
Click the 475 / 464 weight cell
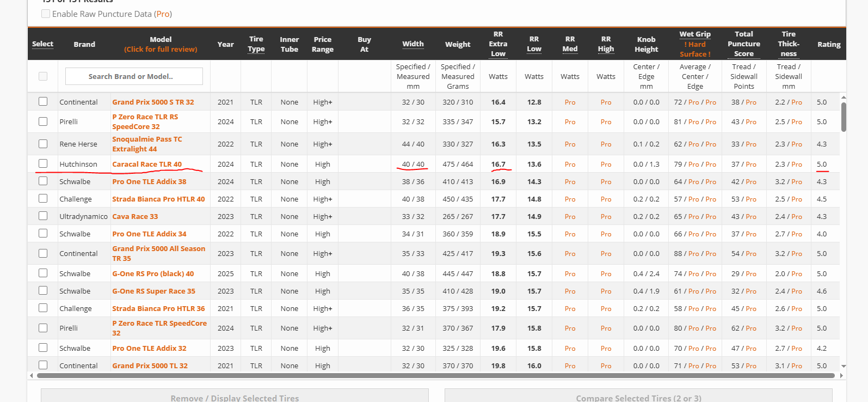458,164
